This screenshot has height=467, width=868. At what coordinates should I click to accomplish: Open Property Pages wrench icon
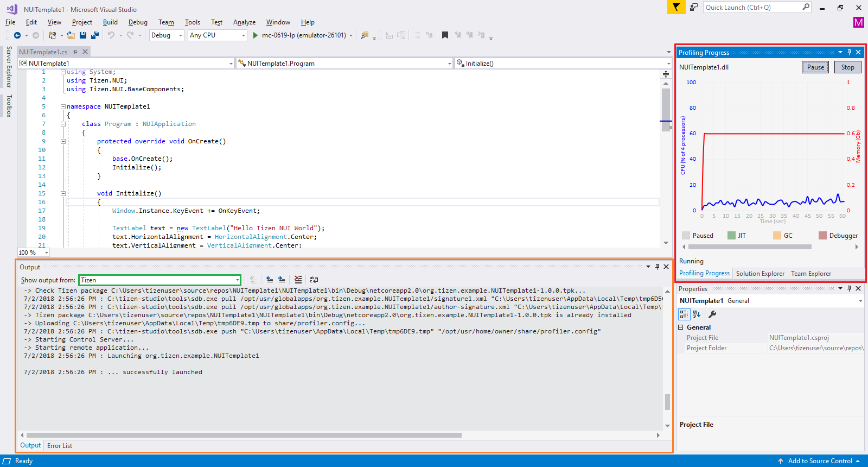(712, 314)
